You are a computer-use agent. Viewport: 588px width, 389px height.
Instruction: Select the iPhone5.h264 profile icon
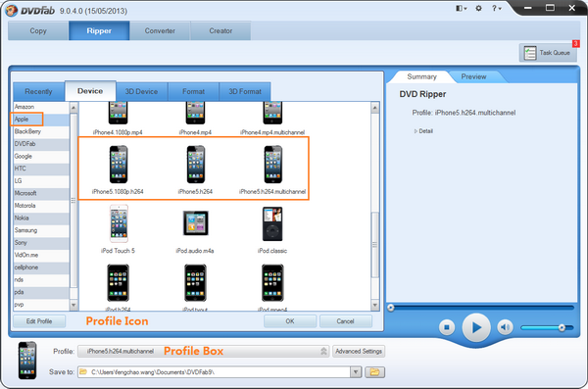[195, 165]
